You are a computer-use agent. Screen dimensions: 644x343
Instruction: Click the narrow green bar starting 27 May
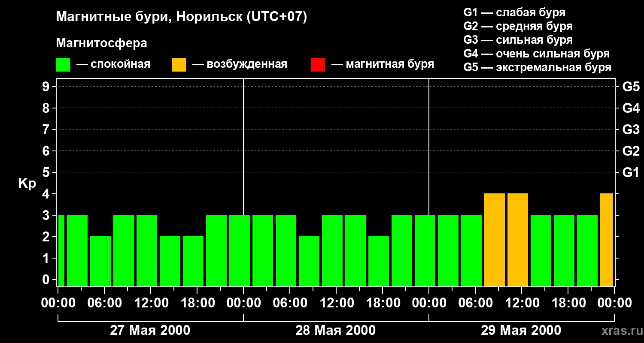(61, 250)
